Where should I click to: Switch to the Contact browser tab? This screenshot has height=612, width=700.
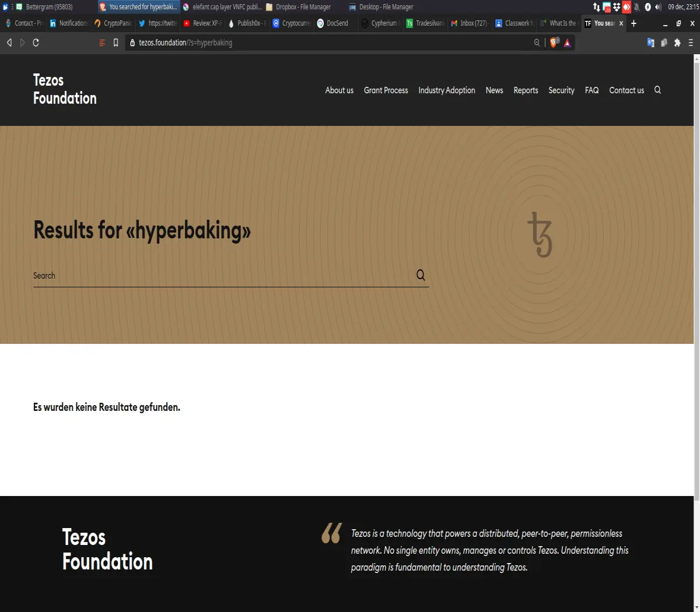point(24,23)
